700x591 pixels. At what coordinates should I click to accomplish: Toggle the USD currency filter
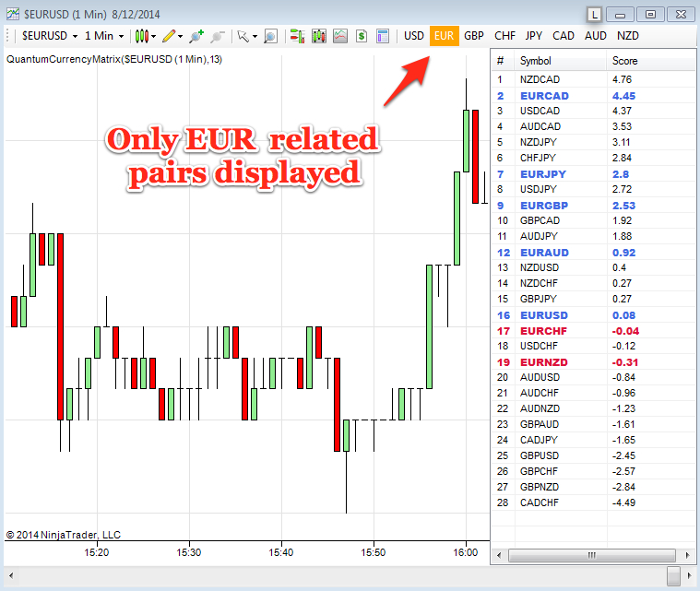(414, 36)
